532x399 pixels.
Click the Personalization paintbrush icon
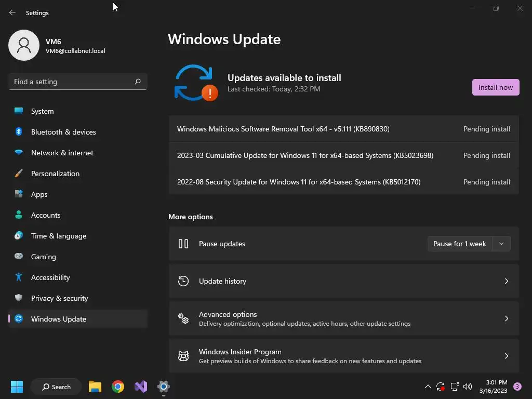click(19, 174)
